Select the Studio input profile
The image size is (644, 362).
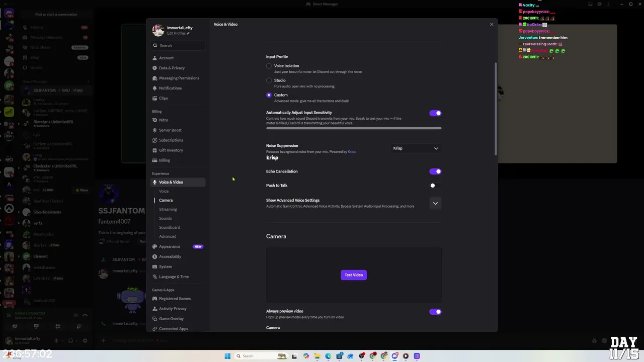[x=269, y=80]
